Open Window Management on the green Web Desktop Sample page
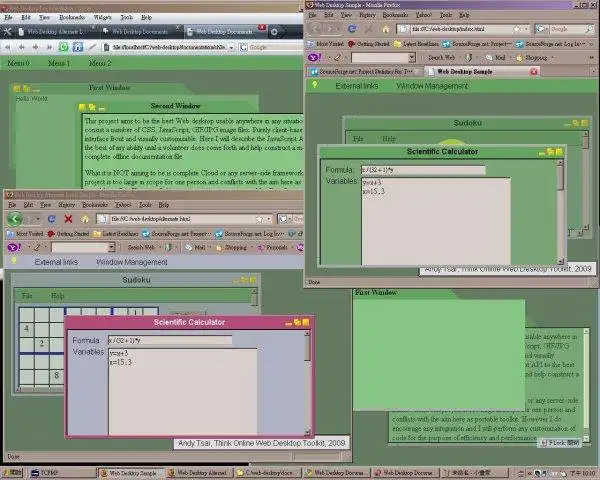The image size is (600, 480). (432, 86)
